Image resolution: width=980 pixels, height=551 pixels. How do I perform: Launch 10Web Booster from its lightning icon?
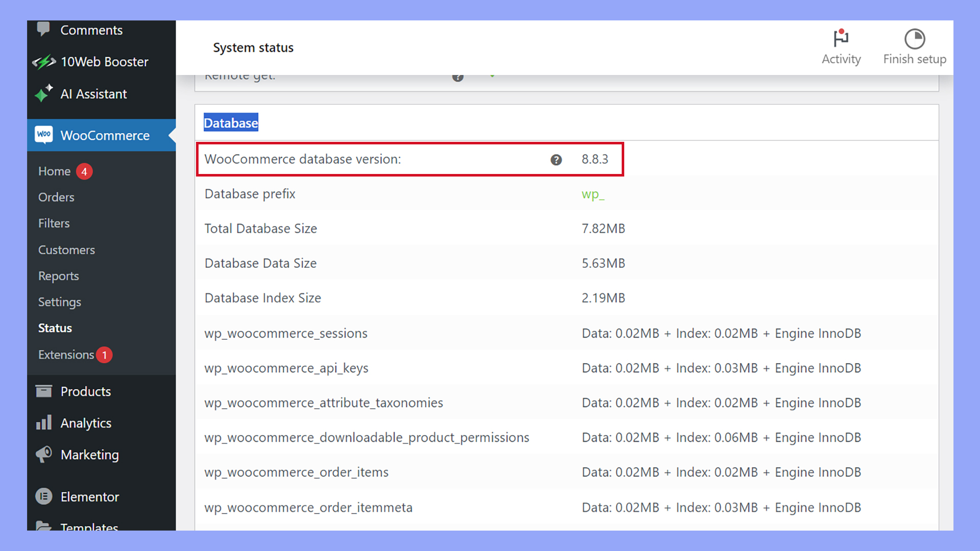click(45, 62)
